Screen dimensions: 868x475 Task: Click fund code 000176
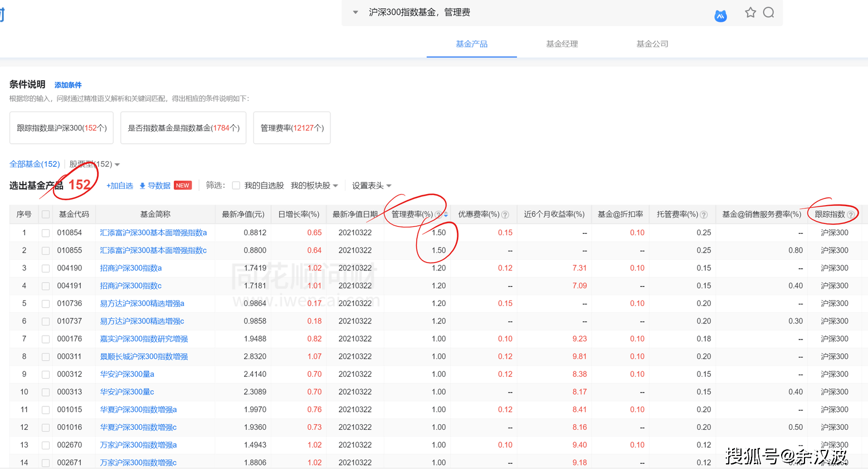tap(70, 339)
